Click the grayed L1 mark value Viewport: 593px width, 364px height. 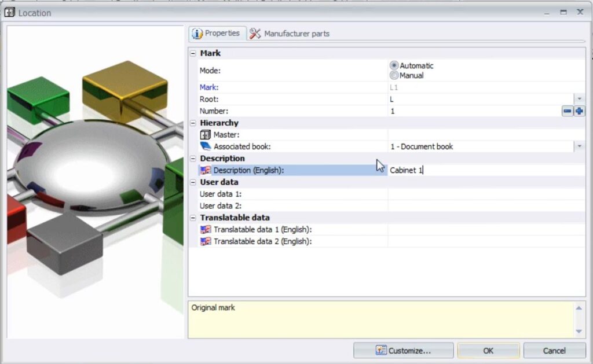click(394, 87)
